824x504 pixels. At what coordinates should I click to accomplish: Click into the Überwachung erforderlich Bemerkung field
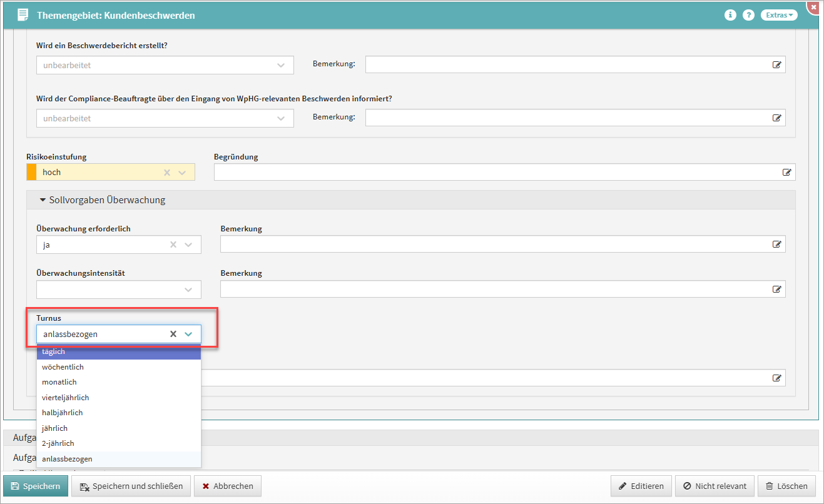(x=494, y=245)
